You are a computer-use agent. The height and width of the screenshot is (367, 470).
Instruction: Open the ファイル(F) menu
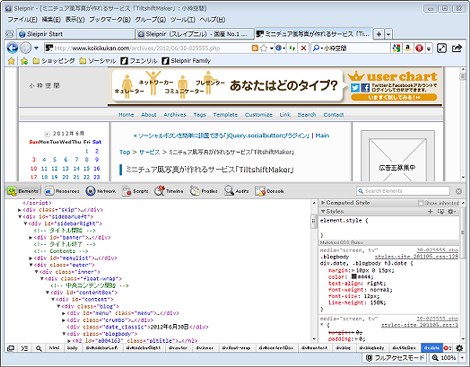coord(22,20)
